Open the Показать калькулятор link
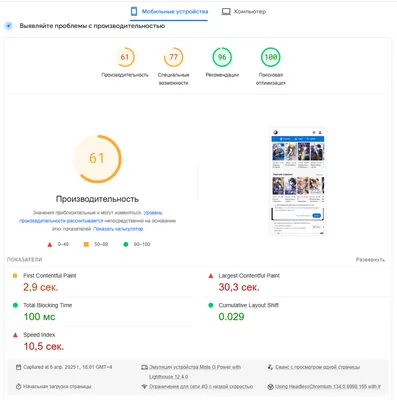The height and width of the screenshot is (400, 397). click(x=118, y=229)
